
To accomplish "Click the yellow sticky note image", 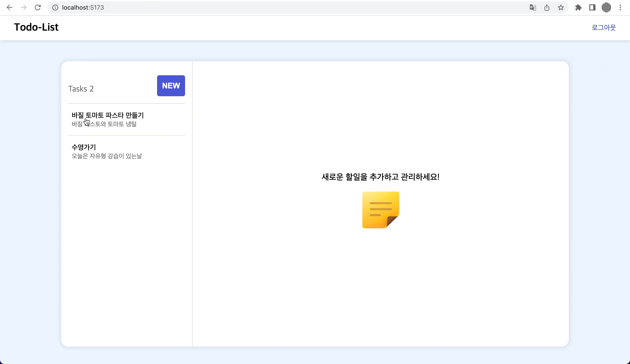I will 380,210.
